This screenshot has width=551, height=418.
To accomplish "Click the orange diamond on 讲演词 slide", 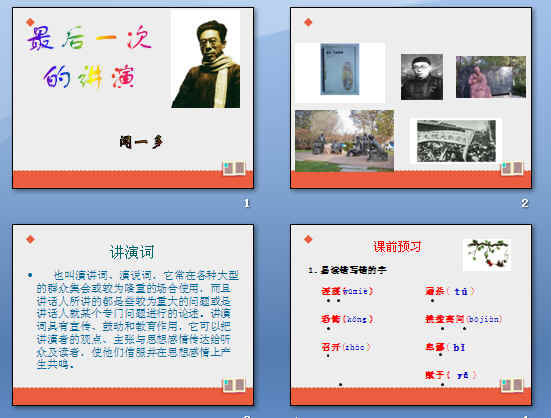I will click(x=30, y=240).
